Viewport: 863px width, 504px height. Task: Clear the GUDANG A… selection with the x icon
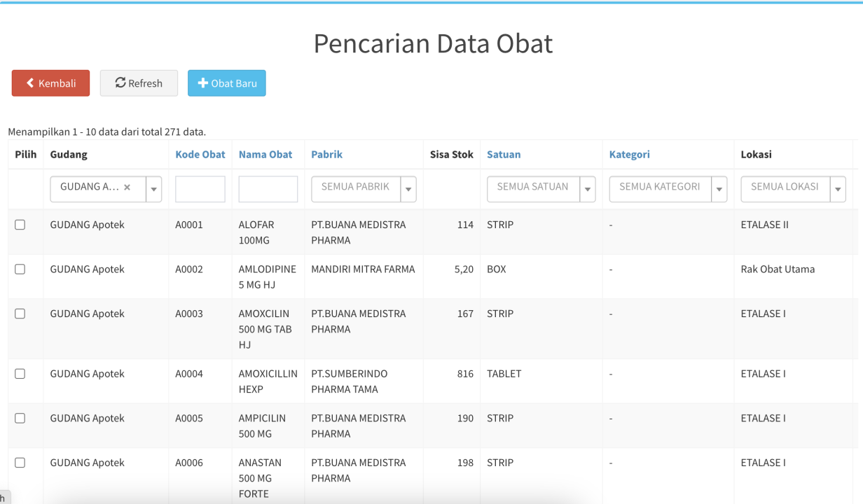(x=127, y=188)
